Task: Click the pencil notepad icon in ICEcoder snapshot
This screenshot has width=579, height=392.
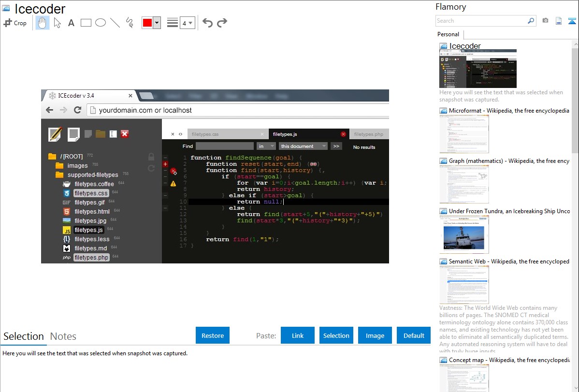Action: coord(55,134)
